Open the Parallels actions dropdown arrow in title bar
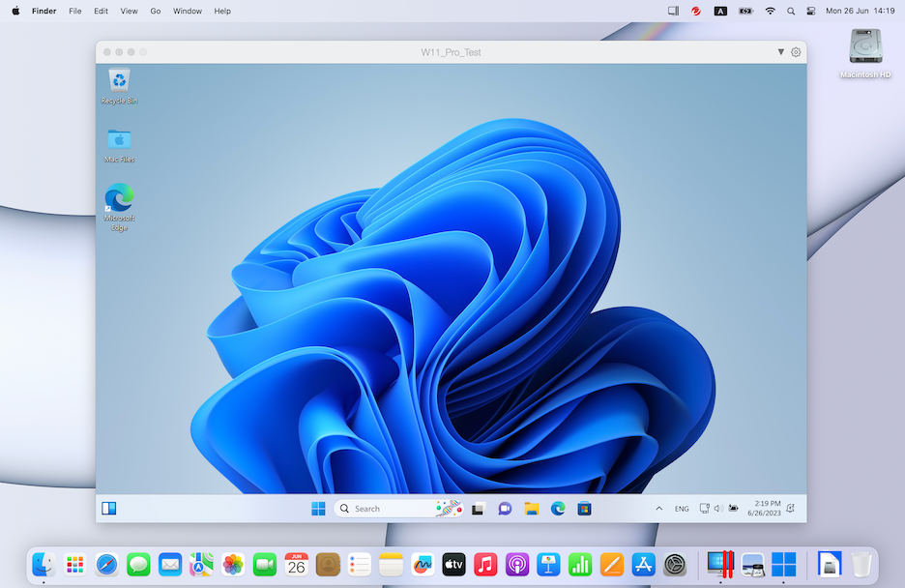This screenshot has height=588, width=905. (780, 51)
